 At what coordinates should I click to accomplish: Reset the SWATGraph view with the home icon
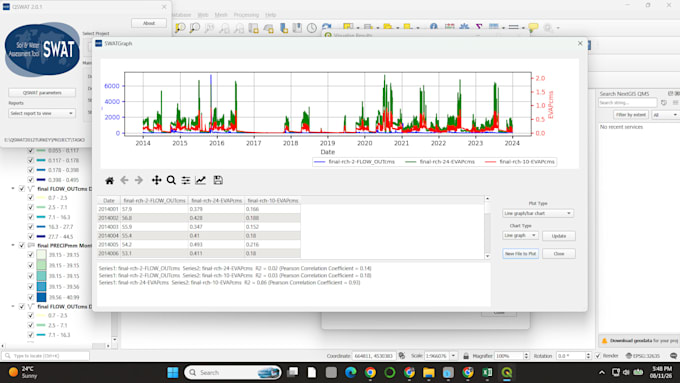point(109,180)
